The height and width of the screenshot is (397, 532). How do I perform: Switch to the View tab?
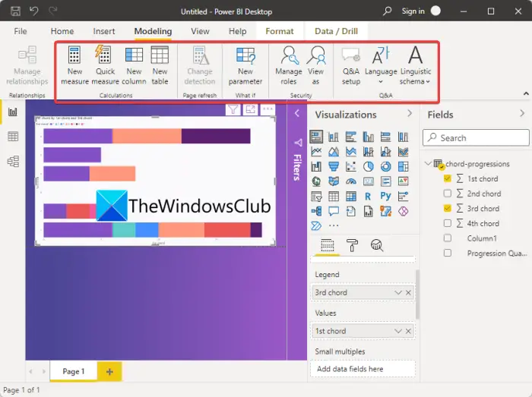tap(200, 31)
